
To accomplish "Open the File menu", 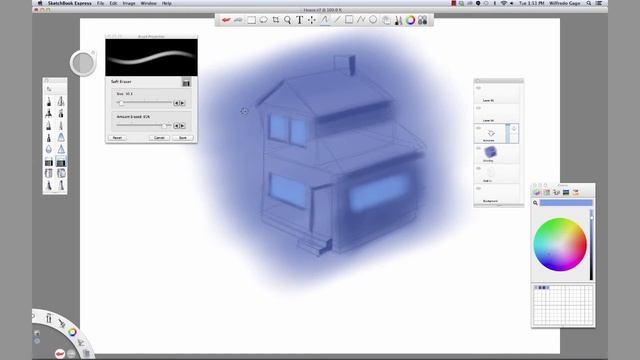I will click(x=100, y=3).
